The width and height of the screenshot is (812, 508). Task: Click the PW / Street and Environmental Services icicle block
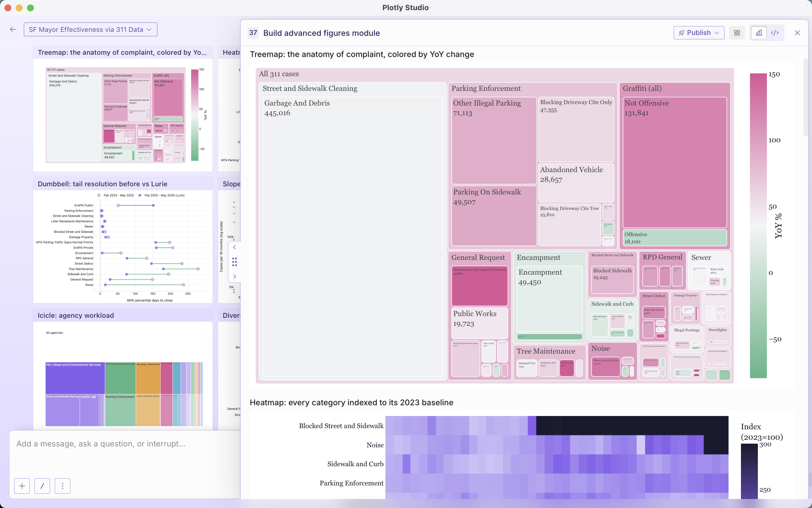[x=75, y=378]
